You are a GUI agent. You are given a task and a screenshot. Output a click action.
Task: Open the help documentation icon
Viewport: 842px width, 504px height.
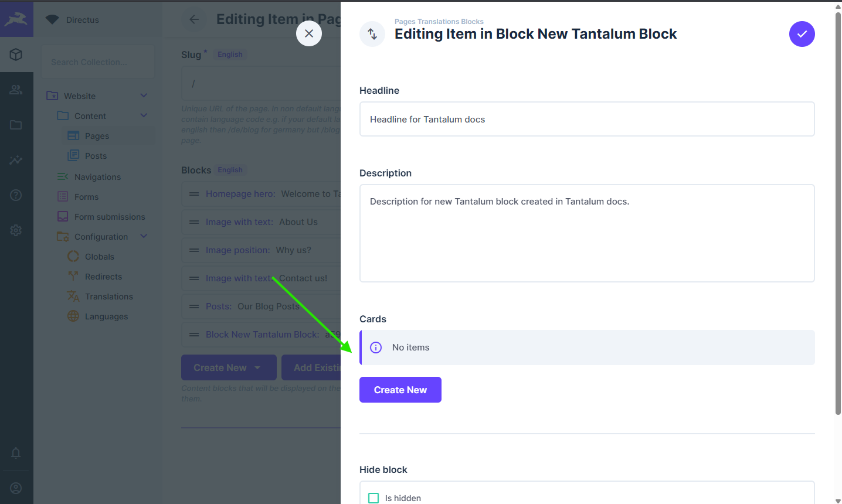pos(16,195)
